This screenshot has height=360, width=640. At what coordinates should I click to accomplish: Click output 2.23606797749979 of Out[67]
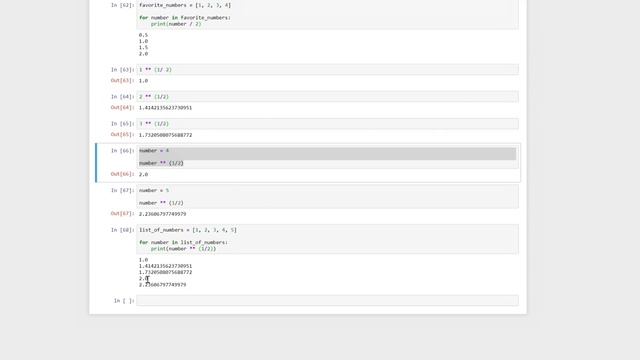162,214
